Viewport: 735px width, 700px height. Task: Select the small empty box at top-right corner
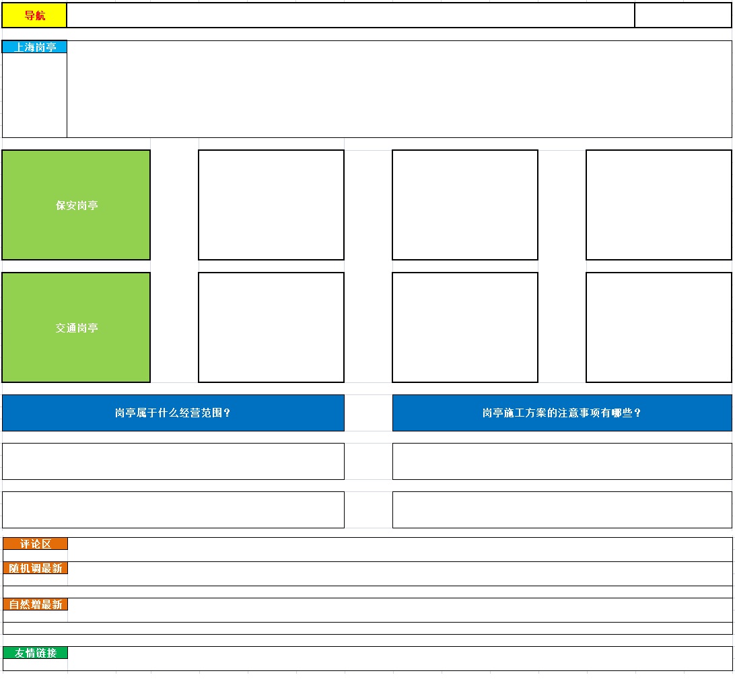click(682, 15)
